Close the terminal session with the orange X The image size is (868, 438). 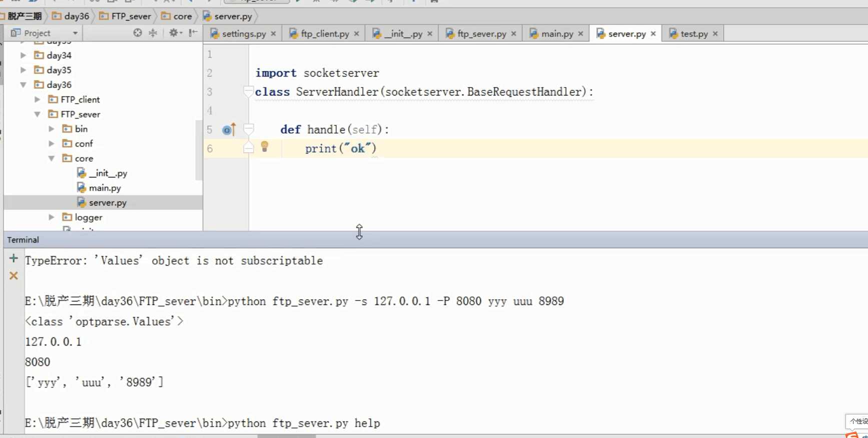14,275
